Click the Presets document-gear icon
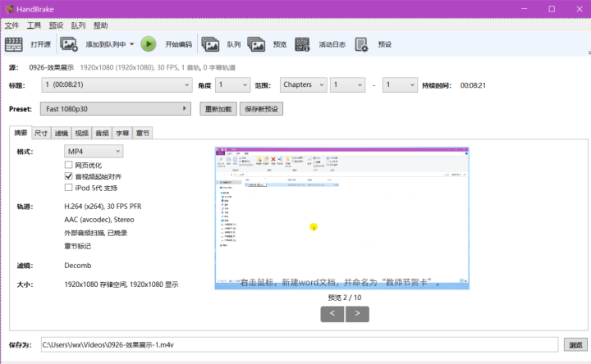The height and width of the screenshot is (364, 591). pyautogui.click(x=361, y=44)
